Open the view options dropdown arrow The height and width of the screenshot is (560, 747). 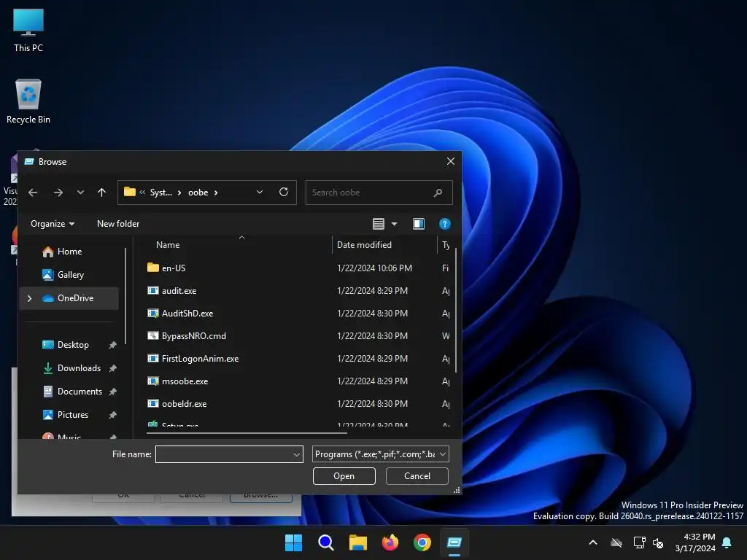tap(394, 224)
